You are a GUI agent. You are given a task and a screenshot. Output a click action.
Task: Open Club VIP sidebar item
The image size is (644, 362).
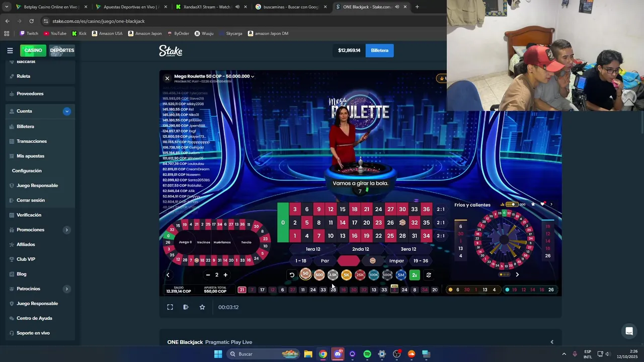click(x=26, y=259)
